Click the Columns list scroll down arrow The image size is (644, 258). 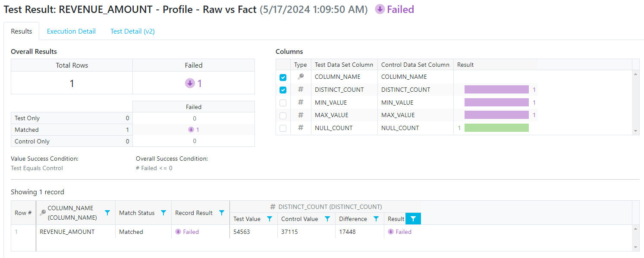click(636, 131)
